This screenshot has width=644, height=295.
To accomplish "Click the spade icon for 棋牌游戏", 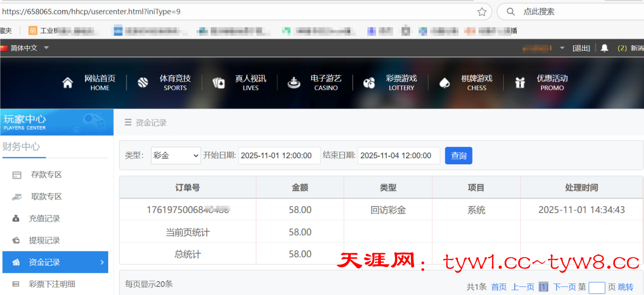I will click(x=444, y=83).
